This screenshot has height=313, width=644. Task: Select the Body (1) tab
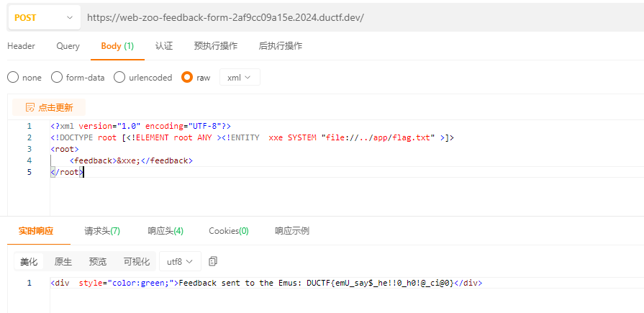(117, 46)
